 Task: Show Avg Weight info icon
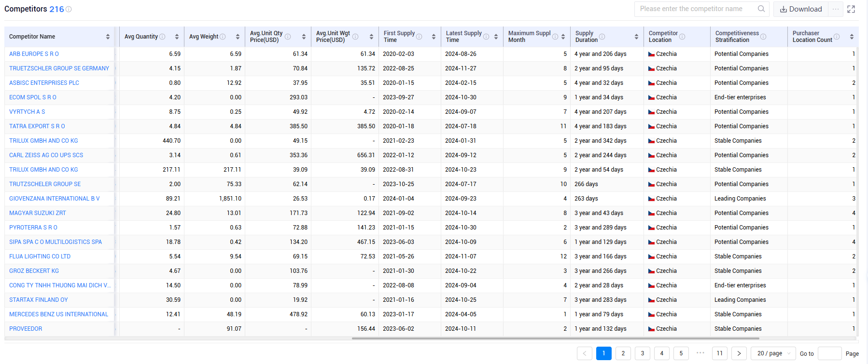click(x=223, y=37)
